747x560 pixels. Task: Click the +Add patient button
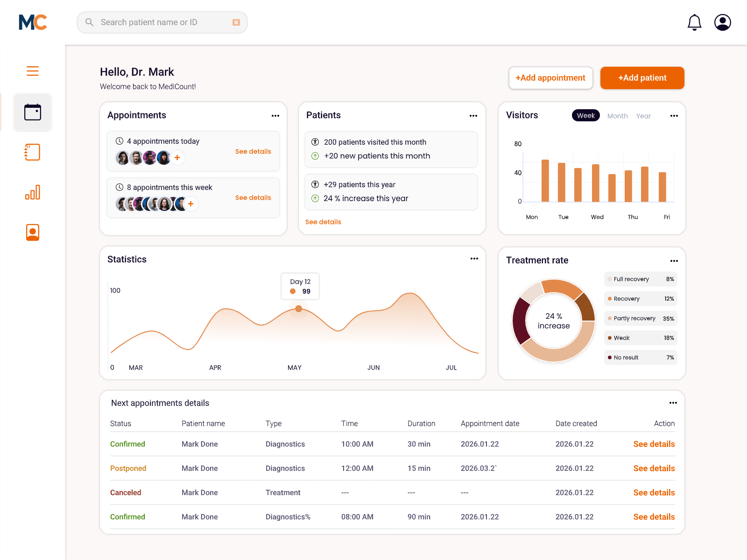pos(642,78)
